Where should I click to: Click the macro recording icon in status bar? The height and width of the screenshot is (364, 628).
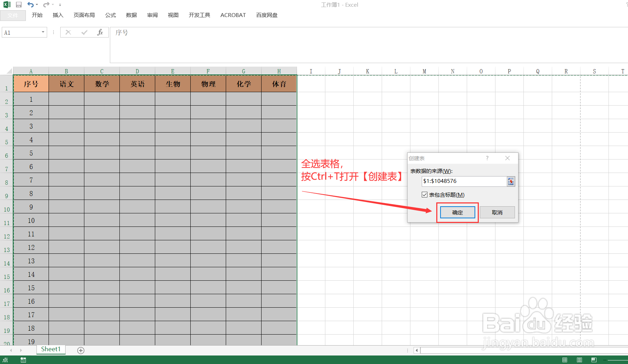pos(23,360)
